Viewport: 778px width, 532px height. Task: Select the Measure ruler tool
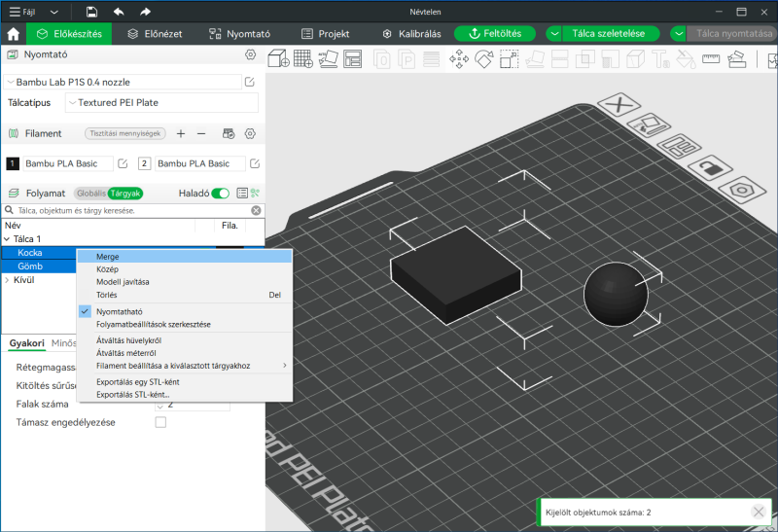[x=711, y=59]
